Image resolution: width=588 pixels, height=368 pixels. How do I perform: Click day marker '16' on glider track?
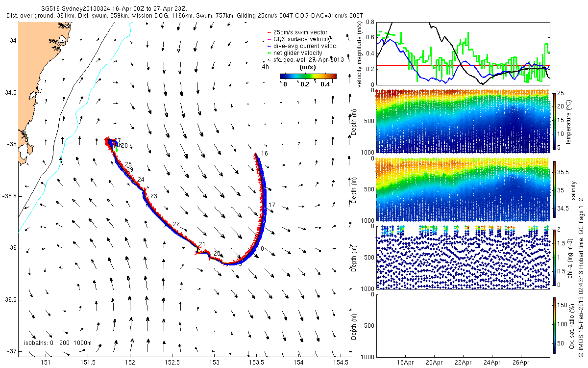click(x=265, y=154)
